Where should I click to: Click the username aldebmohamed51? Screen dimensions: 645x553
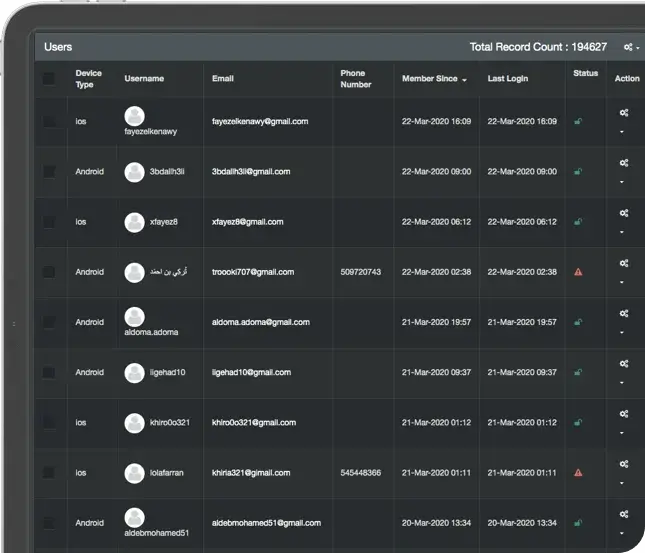[x=157, y=532]
